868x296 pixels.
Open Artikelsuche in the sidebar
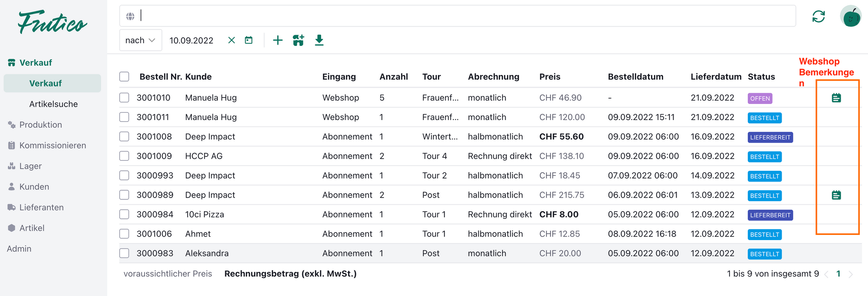click(53, 104)
